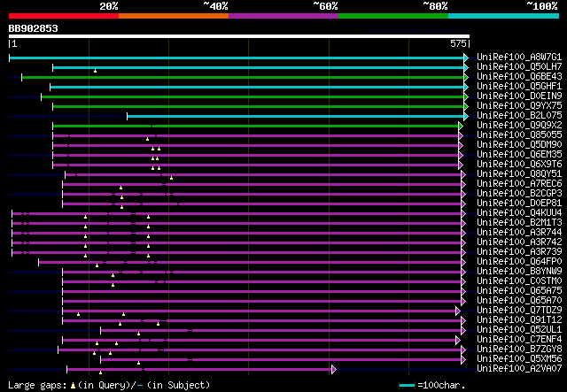Click the UniRef100_A3R744 label
567x392 pixels.
[x=519, y=233]
